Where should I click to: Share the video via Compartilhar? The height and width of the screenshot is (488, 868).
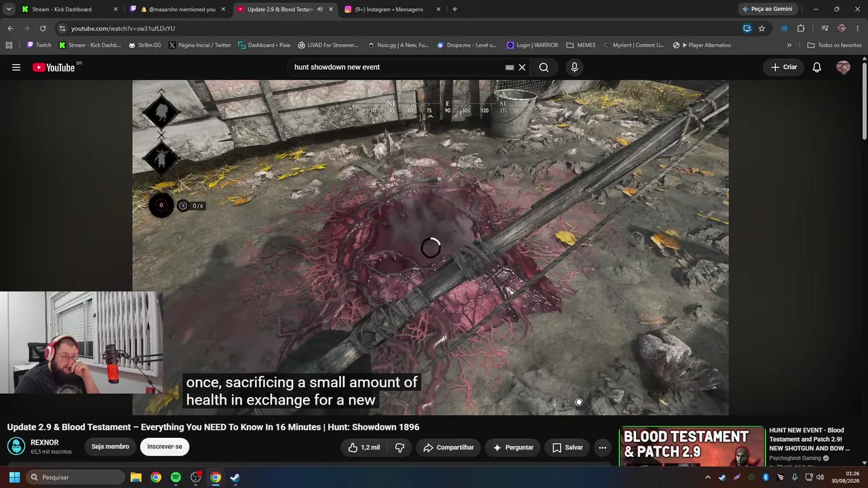click(x=448, y=447)
